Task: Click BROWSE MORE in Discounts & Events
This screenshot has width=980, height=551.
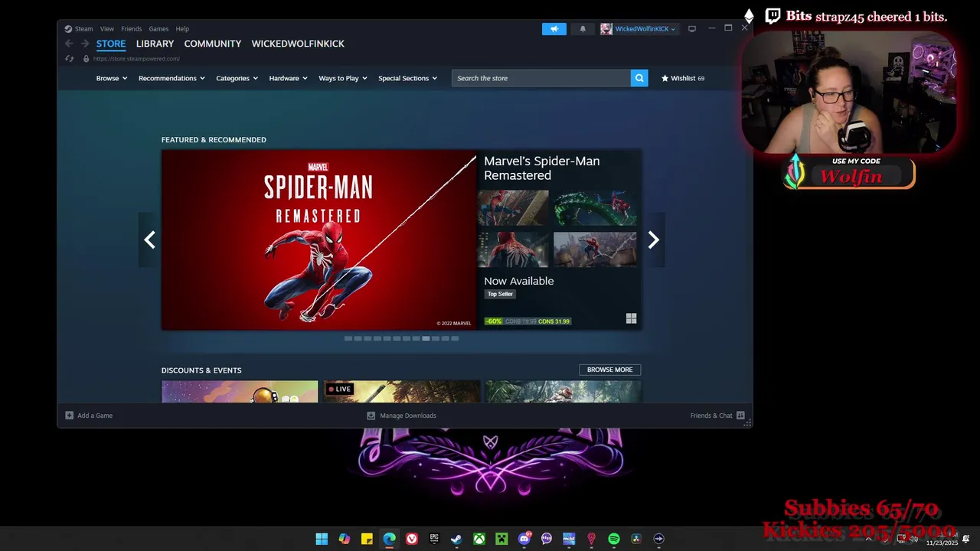Action: (610, 370)
